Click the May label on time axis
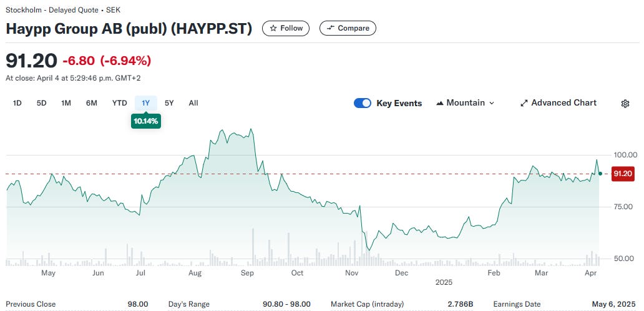The image size is (644, 311). click(x=49, y=273)
